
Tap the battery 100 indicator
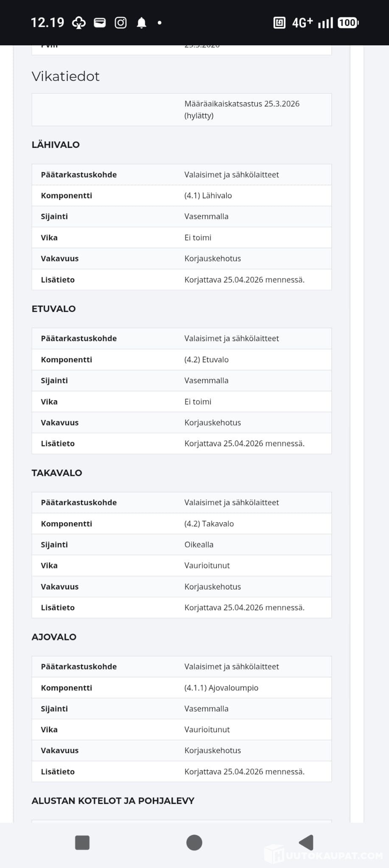[348, 22]
